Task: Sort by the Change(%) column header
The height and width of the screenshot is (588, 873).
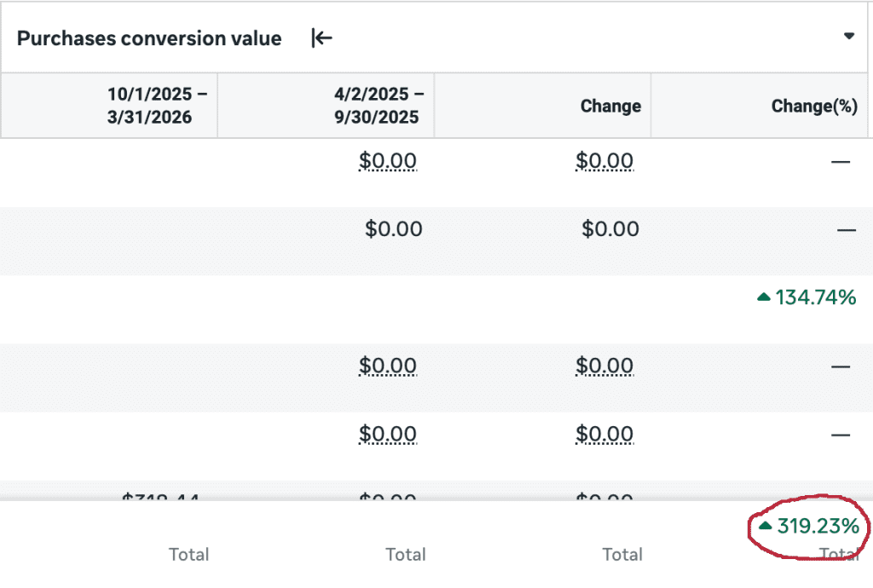Action: point(813,106)
